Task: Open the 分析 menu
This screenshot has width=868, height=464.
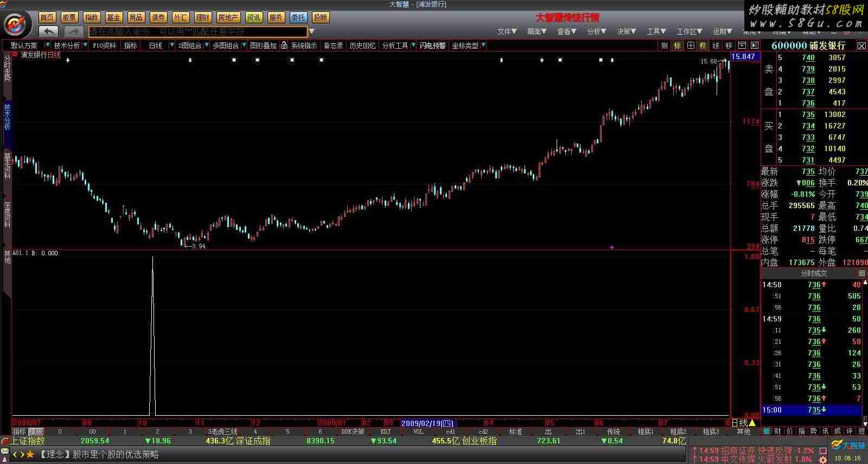Action: pos(596,31)
